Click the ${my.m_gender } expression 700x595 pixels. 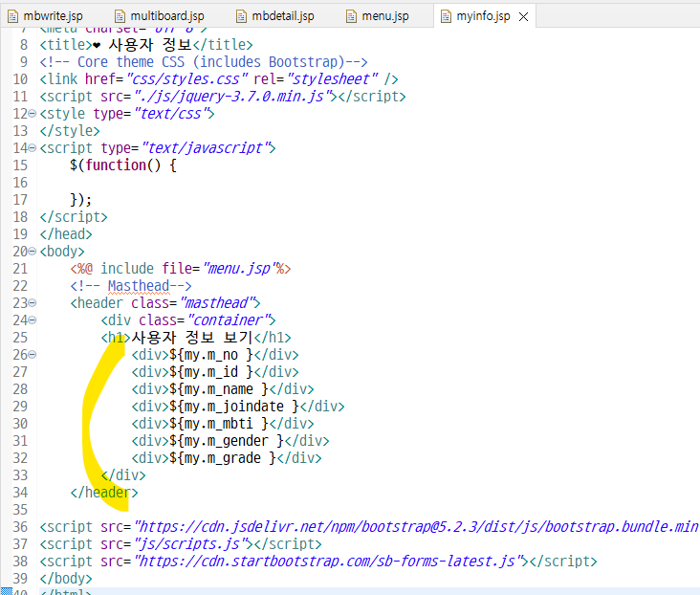click(227, 441)
